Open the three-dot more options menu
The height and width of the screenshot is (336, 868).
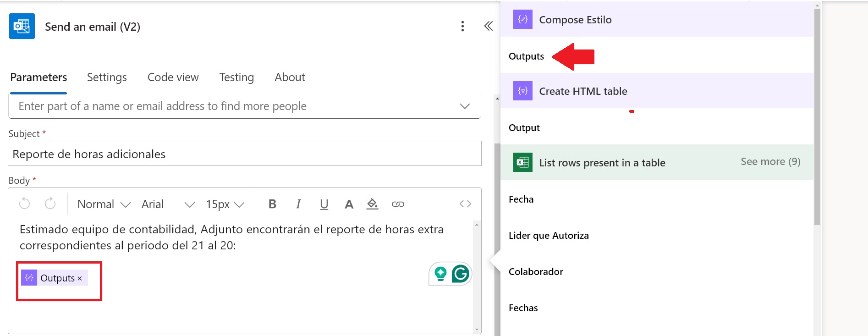[462, 27]
